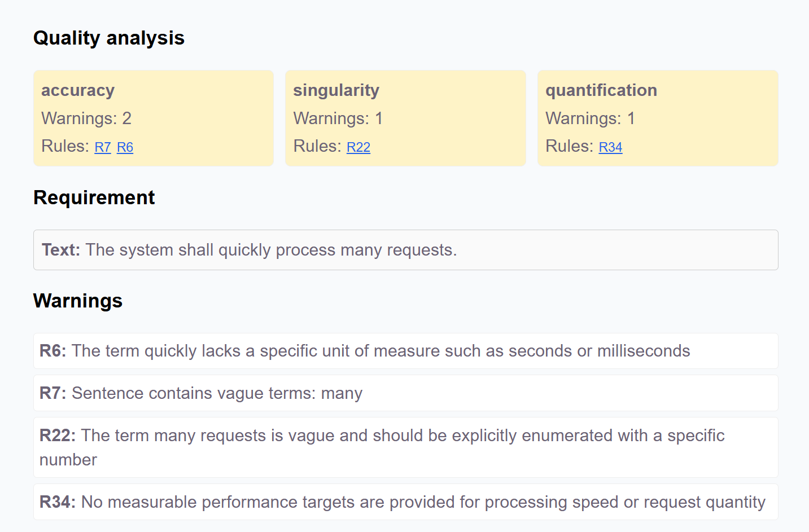The image size is (809, 532).
Task: Open the R6 rule link
Action: point(125,147)
